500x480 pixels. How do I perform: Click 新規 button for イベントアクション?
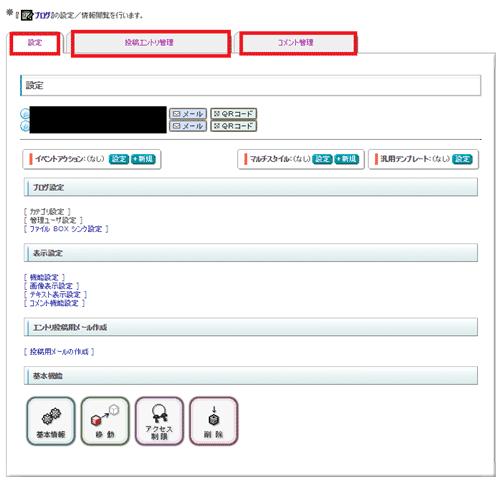(143, 159)
